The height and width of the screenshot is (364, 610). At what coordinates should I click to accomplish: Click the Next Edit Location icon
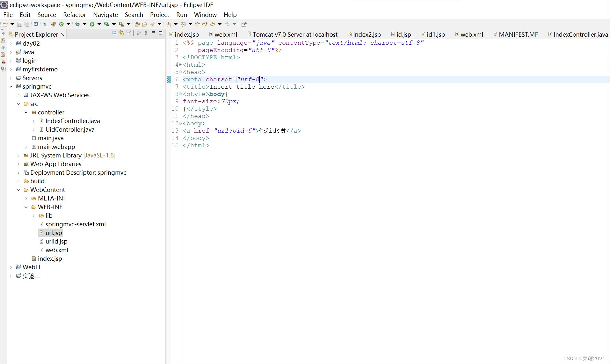pos(205,24)
